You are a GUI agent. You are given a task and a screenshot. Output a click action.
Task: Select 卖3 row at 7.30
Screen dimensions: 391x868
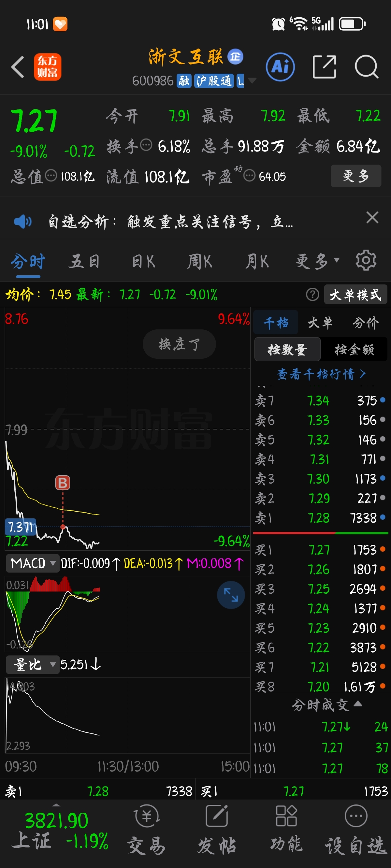(x=320, y=479)
